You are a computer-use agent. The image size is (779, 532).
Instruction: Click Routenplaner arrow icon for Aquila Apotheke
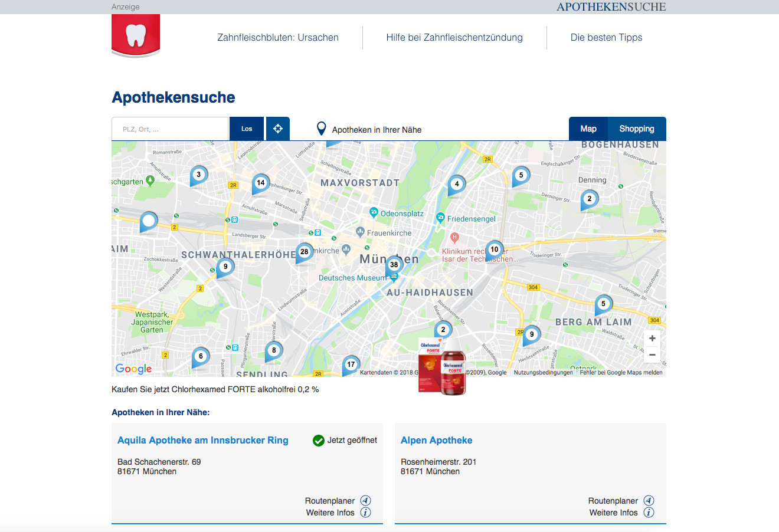coord(365,501)
